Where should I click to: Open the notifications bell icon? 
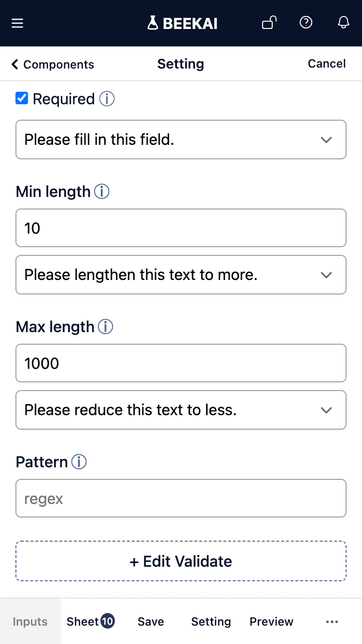343,23
